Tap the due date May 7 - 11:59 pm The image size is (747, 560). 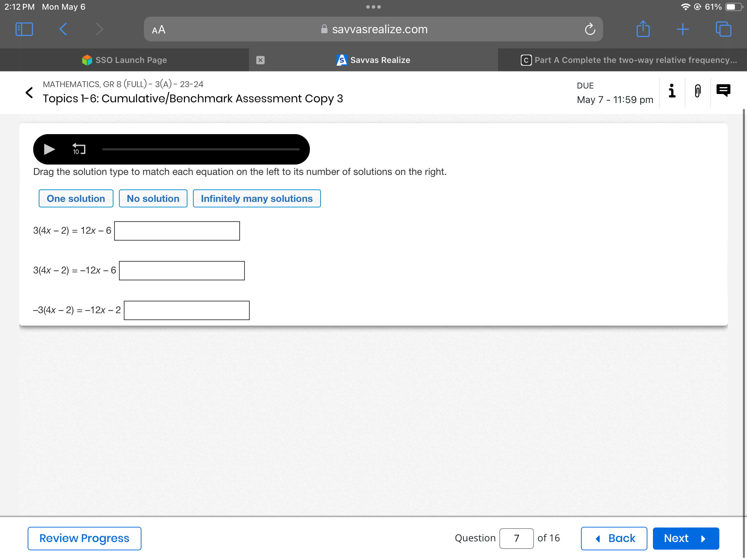point(615,100)
